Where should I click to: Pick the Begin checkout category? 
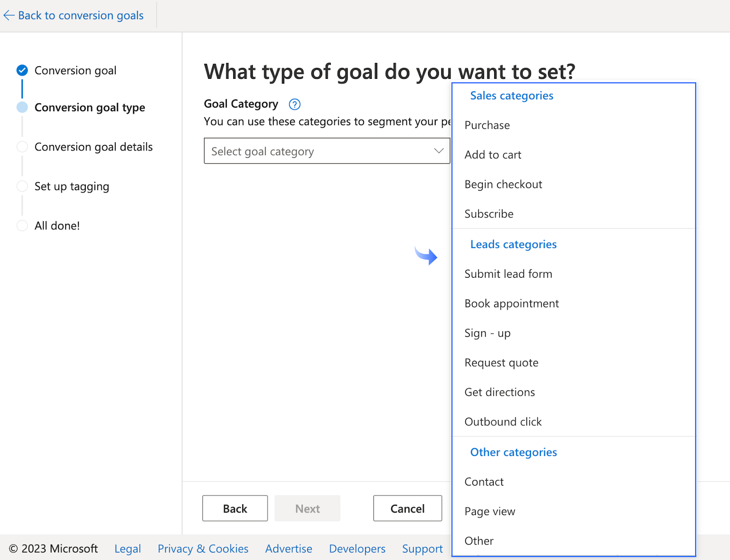503,185
